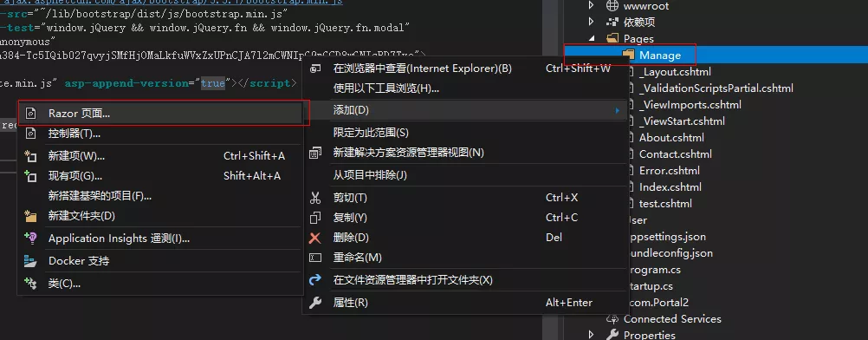Click Application Insights 遥测(I)... entry
The image size is (868, 340).
coord(160,239)
